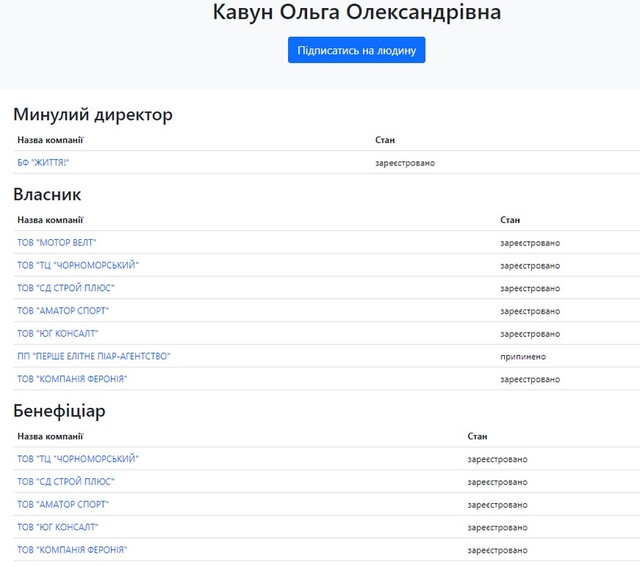The image size is (640, 567).
Task: Click the 'припинено' status in Власник table
Action: pyautogui.click(x=524, y=356)
